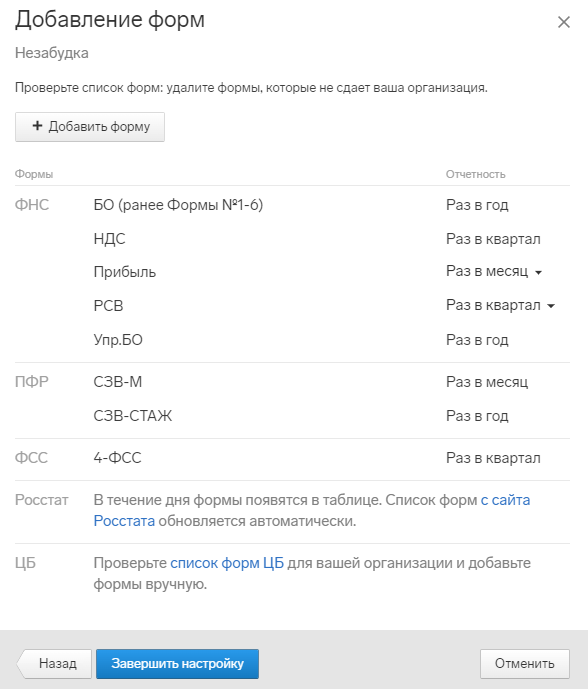Click the Завершить настройку button
Image resolution: width=588 pixels, height=689 pixels.
(178, 664)
